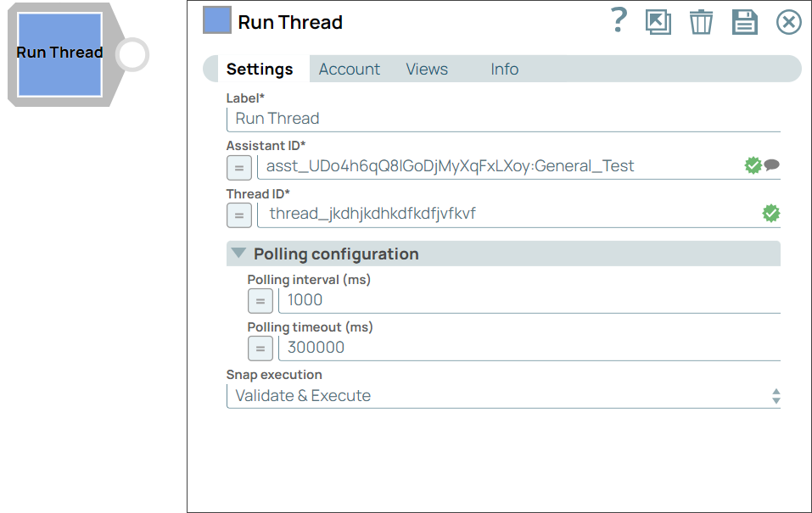Delete the snap using trash icon
812x513 pixels.
tap(701, 22)
